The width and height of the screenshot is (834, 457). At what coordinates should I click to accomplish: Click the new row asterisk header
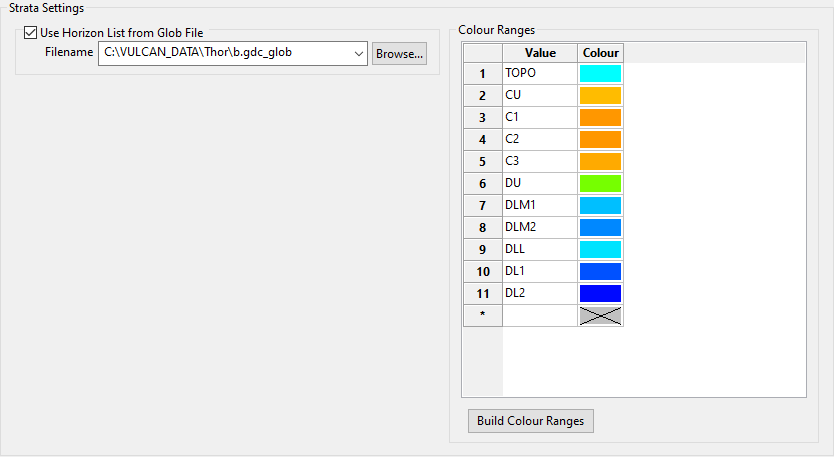482,315
